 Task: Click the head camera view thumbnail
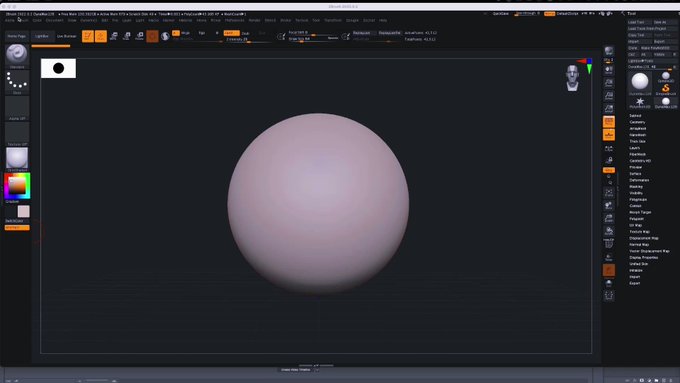(572, 78)
